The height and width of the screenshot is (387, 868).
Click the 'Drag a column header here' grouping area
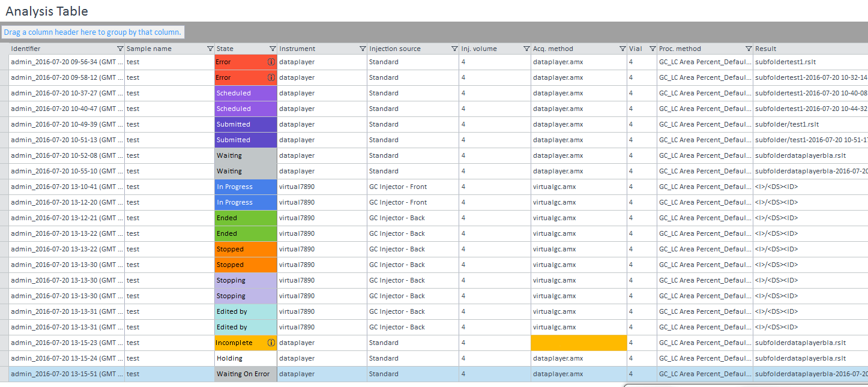tap(93, 32)
